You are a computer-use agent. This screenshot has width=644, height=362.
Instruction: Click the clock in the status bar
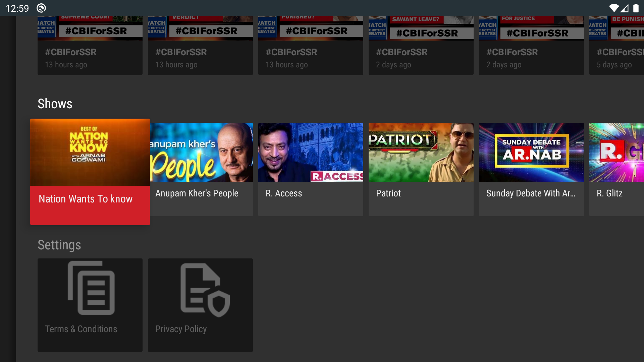click(17, 8)
